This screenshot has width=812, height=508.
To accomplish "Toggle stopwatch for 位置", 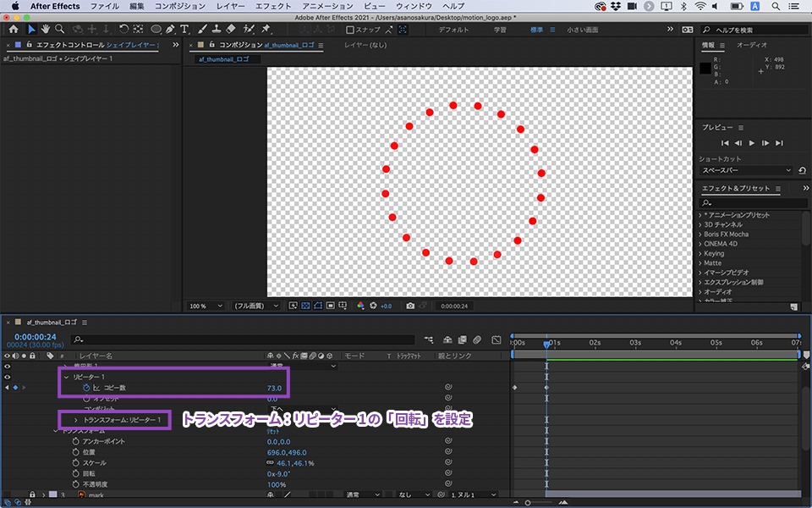I will [x=75, y=452].
